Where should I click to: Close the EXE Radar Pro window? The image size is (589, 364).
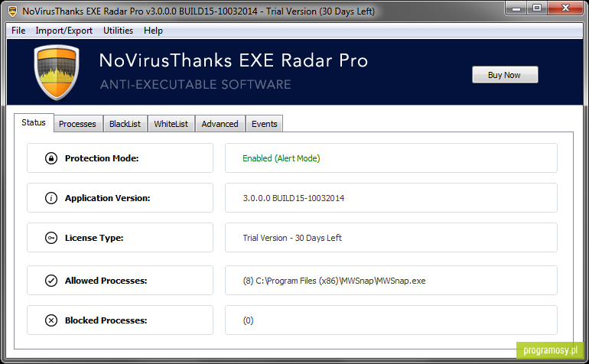click(566, 8)
